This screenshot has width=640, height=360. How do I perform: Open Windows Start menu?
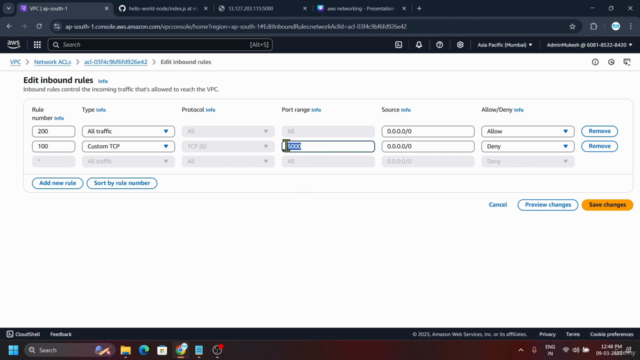pyautogui.click(x=13, y=350)
